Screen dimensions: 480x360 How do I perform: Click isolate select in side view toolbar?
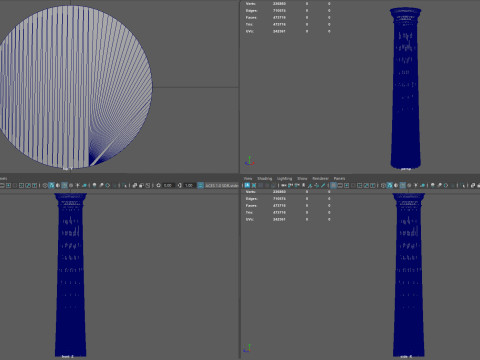[463, 185]
